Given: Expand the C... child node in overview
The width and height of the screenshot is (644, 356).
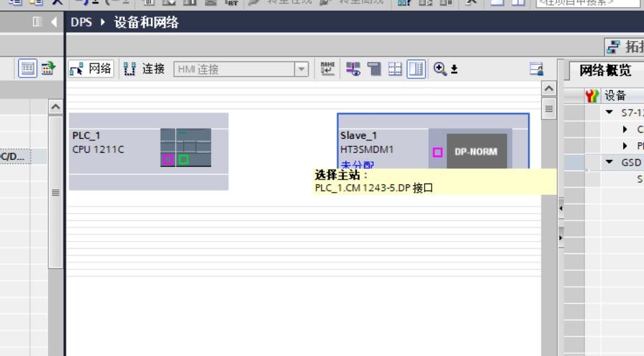Looking at the screenshot, I should tap(625, 129).
